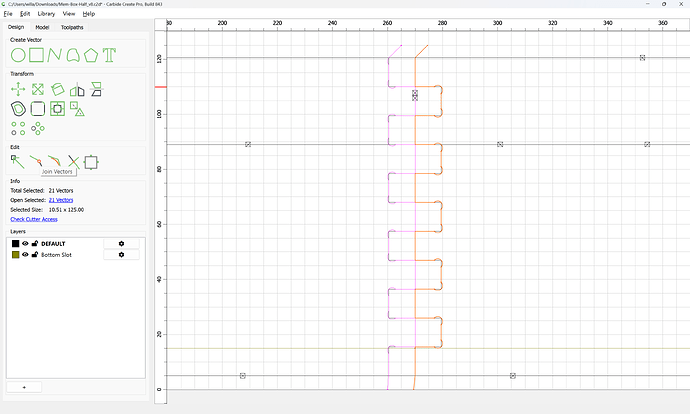The image size is (690, 414).
Task: Click the 'Selected Size: 10.51 x 125.00' text
Action: pyautogui.click(x=47, y=210)
